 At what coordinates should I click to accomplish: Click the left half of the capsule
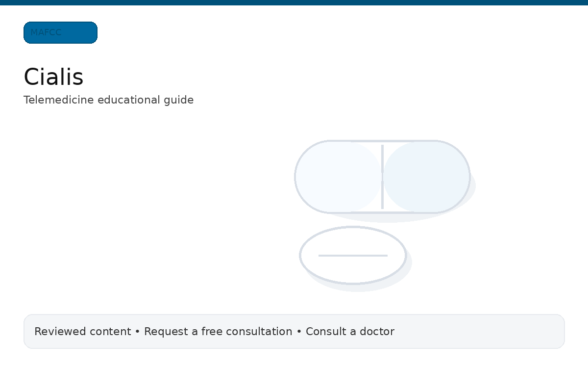tap(338, 177)
